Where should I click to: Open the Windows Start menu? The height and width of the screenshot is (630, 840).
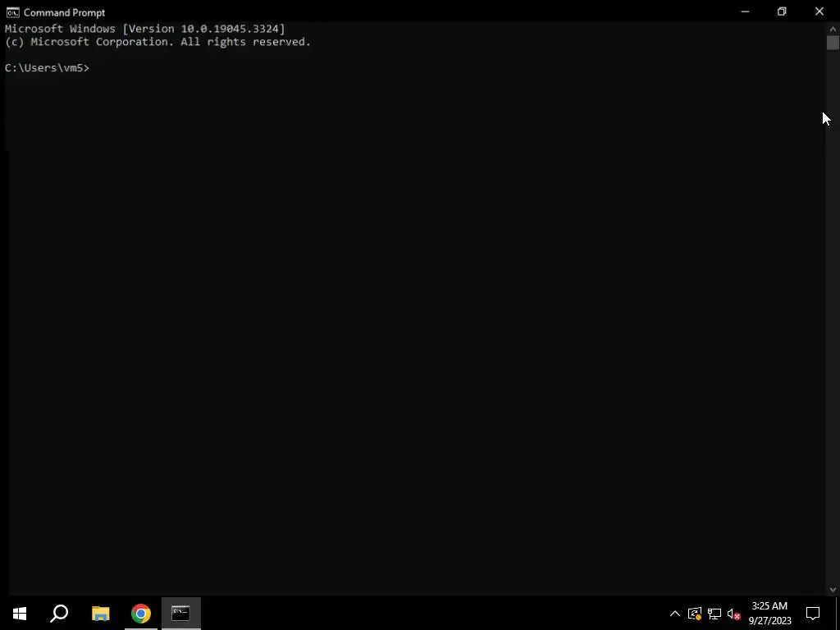pyautogui.click(x=20, y=614)
